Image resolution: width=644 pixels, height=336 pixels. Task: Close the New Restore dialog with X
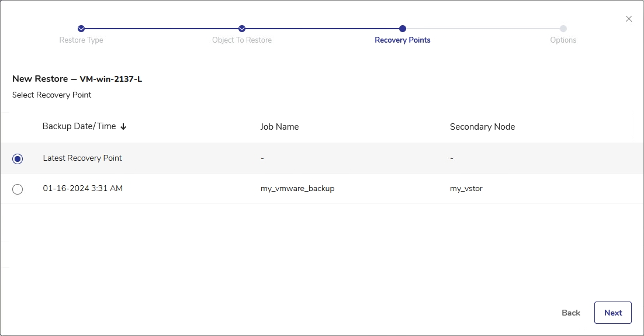coord(629,19)
